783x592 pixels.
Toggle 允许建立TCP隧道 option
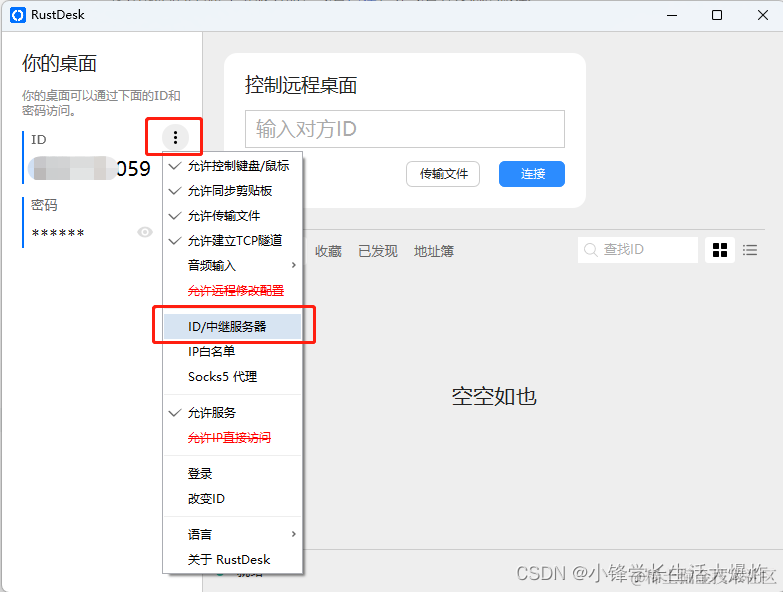(233, 241)
